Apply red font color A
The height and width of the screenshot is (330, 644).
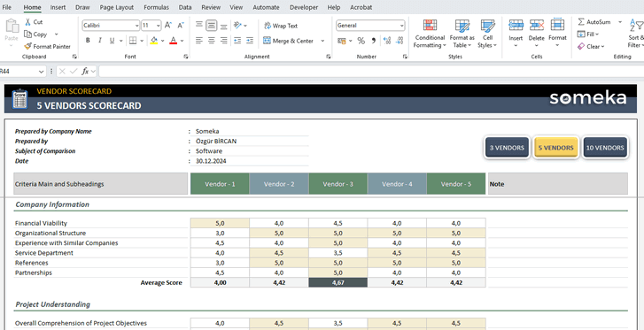[x=173, y=40]
